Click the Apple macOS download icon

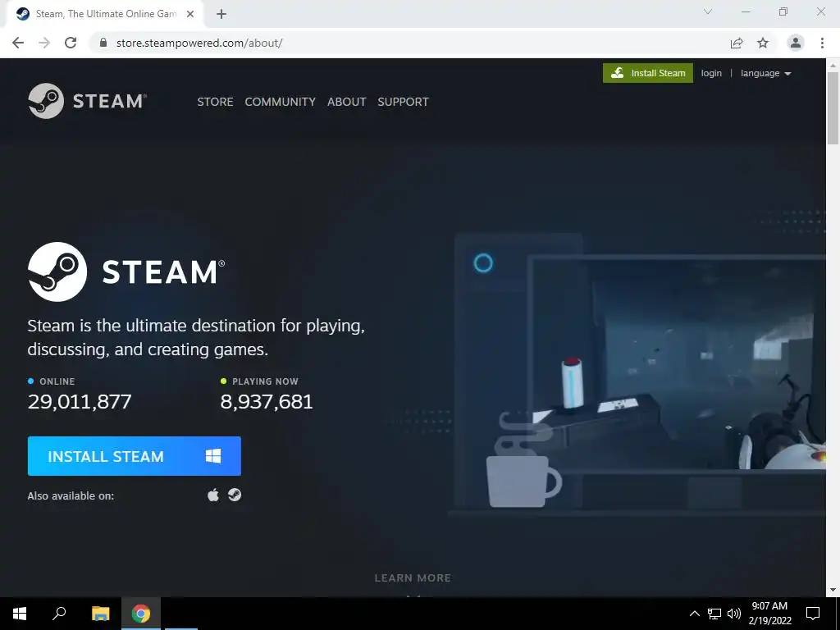coord(213,495)
